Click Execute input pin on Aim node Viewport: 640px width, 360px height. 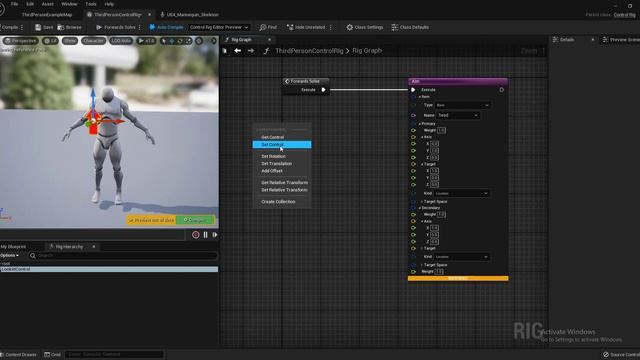[413, 90]
